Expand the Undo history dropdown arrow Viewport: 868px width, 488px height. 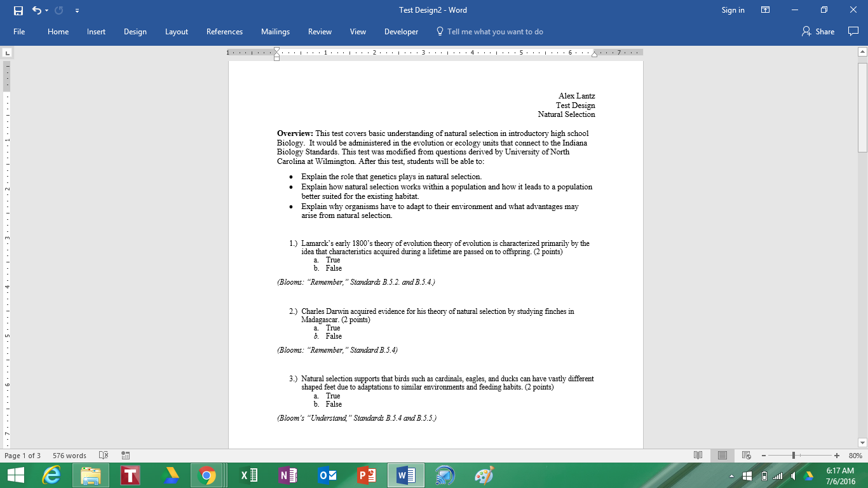[x=47, y=11]
